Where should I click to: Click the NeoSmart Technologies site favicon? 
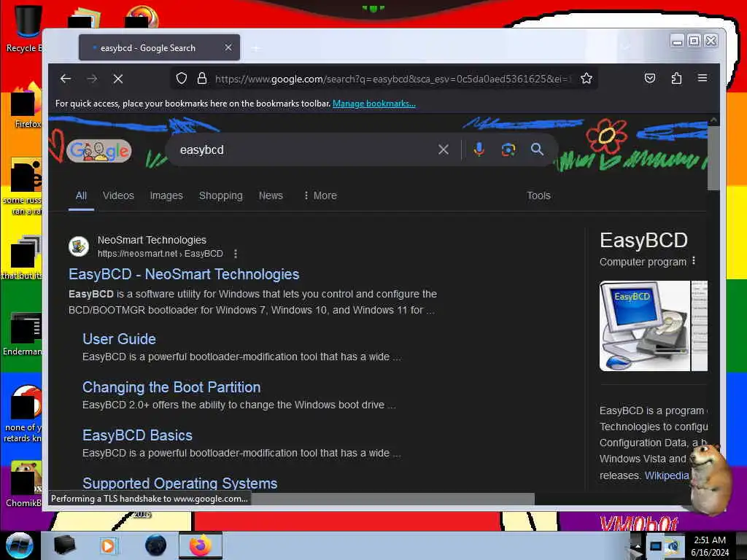coord(79,246)
